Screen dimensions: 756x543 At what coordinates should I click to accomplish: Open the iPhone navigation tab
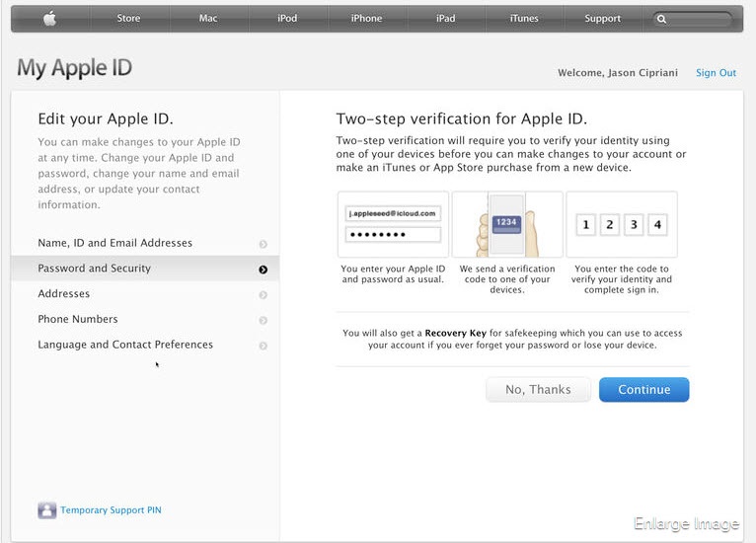click(366, 19)
